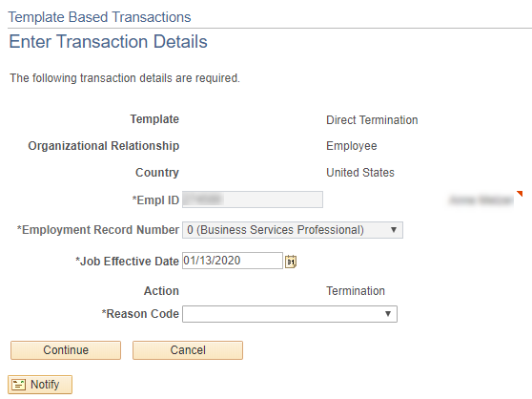Focus the Empl ID input field
Viewport: 532px width, 399px height.
click(253, 199)
